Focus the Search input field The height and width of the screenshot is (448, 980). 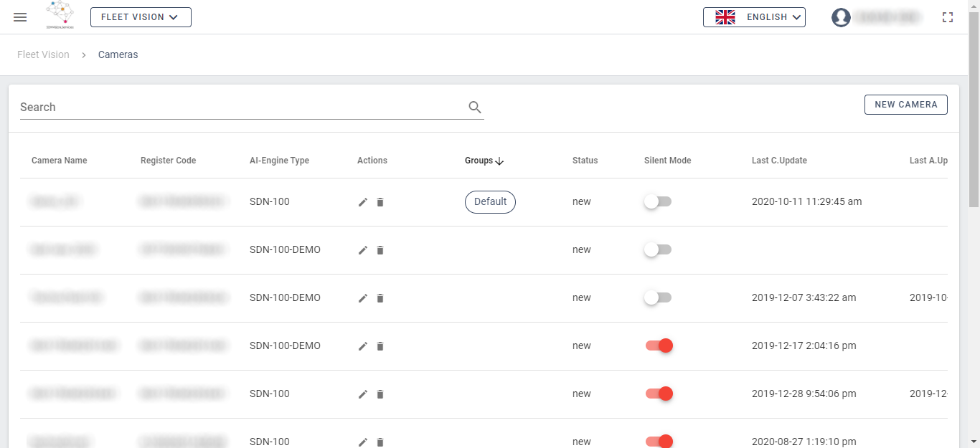pyautogui.click(x=241, y=107)
